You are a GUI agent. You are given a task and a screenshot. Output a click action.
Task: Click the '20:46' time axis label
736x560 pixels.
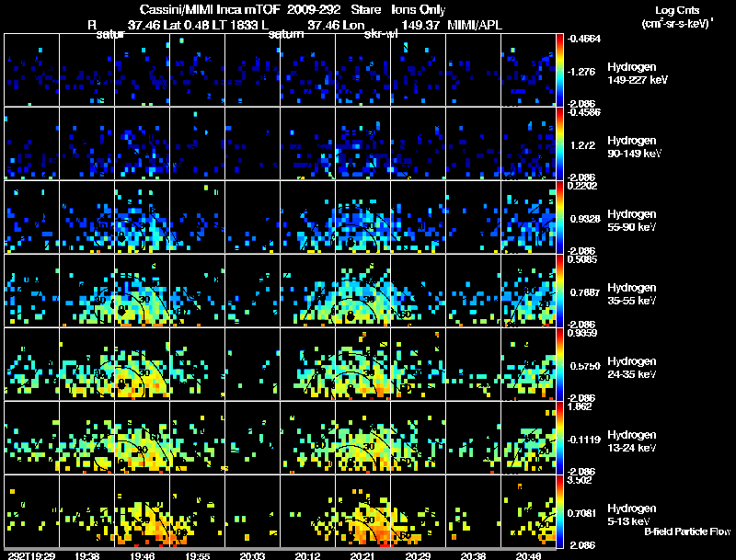coord(528,555)
